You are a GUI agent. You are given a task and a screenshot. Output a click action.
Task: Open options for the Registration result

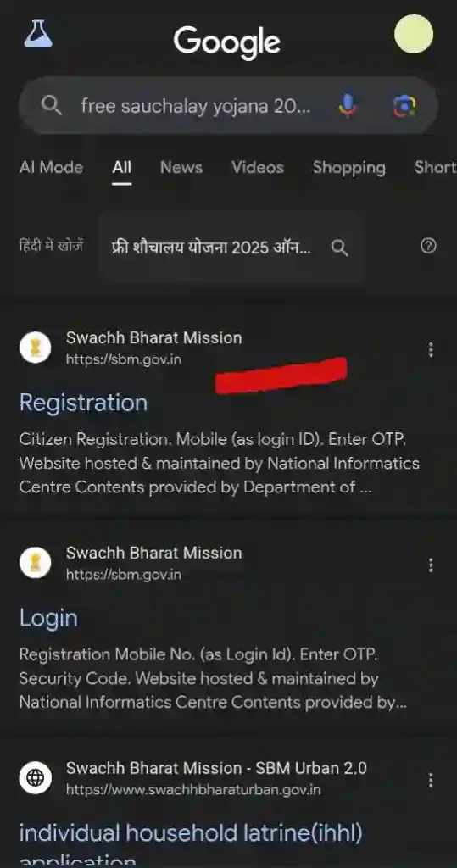point(431,350)
